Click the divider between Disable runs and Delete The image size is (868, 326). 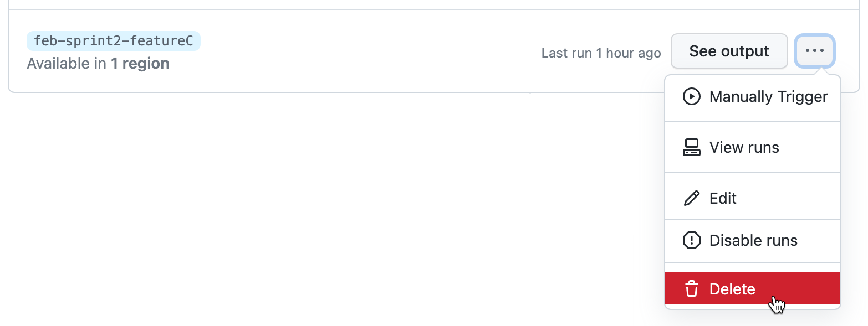pyautogui.click(x=752, y=263)
